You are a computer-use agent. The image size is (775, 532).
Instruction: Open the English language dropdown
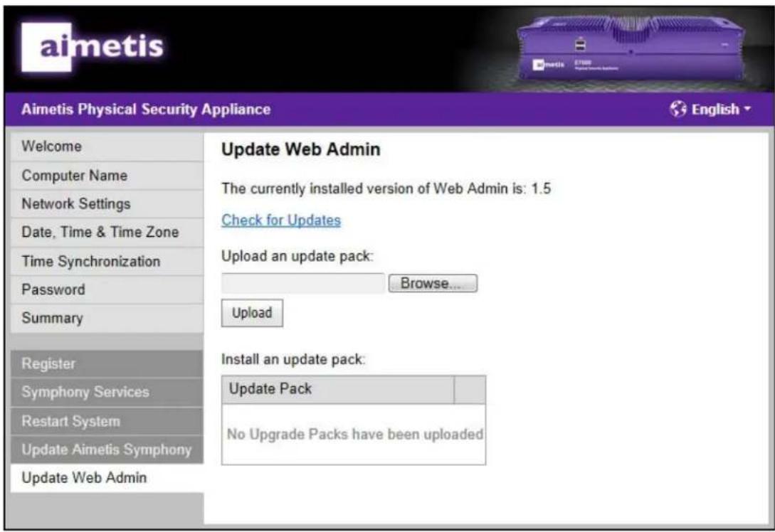pos(710,109)
